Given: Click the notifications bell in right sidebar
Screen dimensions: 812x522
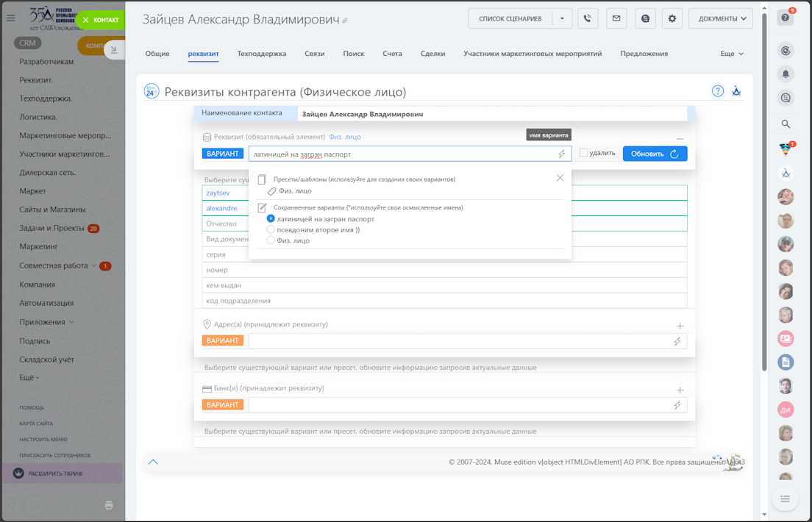Looking at the screenshot, I should [x=786, y=74].
